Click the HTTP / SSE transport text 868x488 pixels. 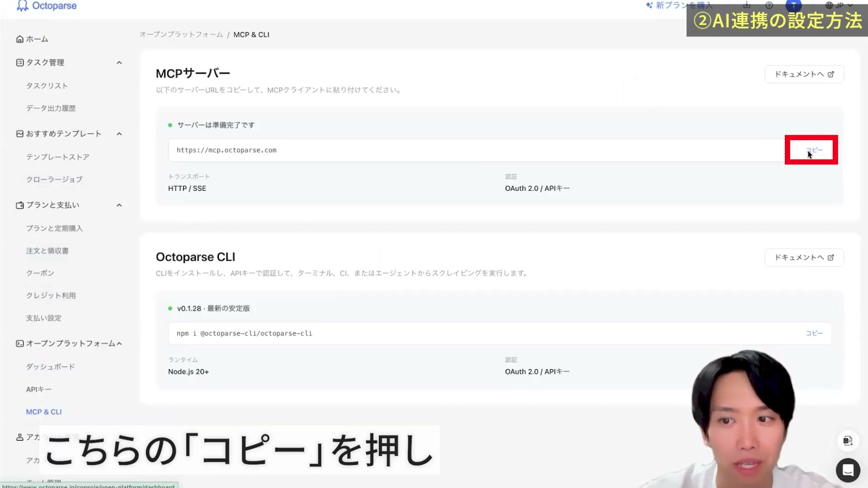[187, 189]
